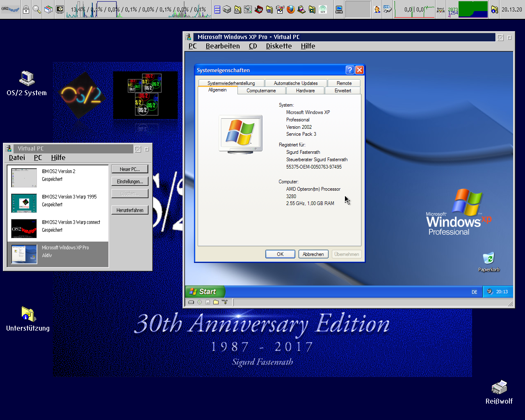The image size is (525, 420).
Task: Click the Neuer PC... button
Action: point(130,169)
